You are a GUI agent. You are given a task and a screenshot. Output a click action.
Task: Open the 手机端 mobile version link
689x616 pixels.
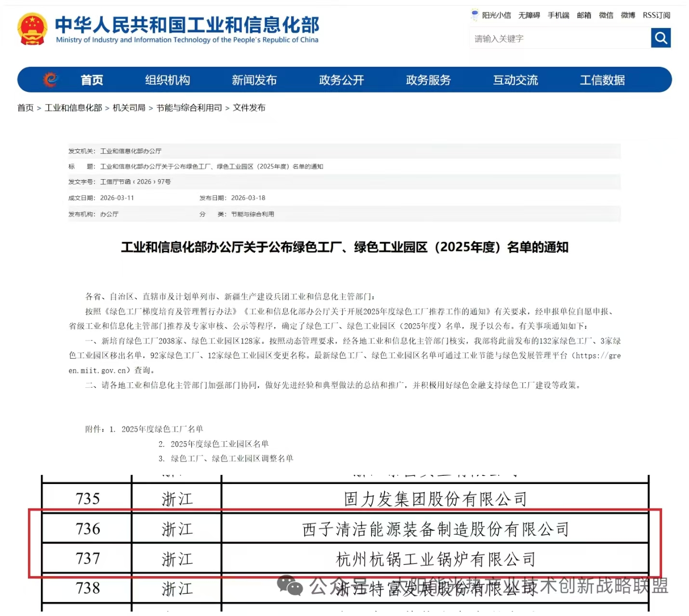point(558,15)
